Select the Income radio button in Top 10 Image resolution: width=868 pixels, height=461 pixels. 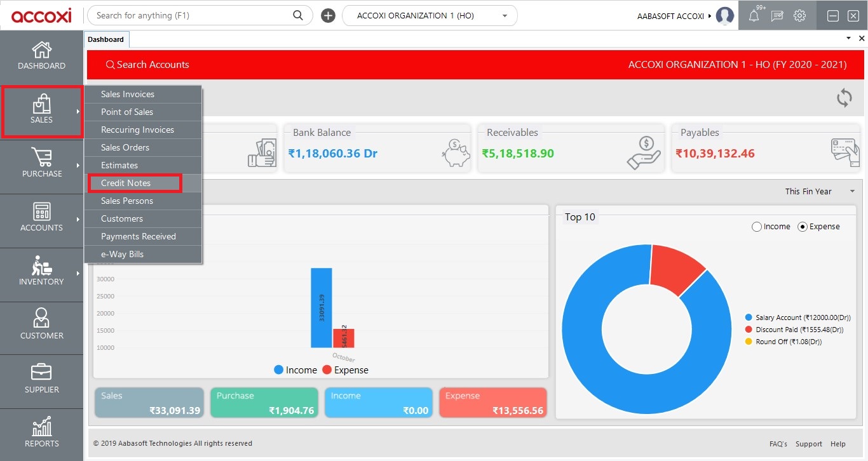(x=757, y=226)
